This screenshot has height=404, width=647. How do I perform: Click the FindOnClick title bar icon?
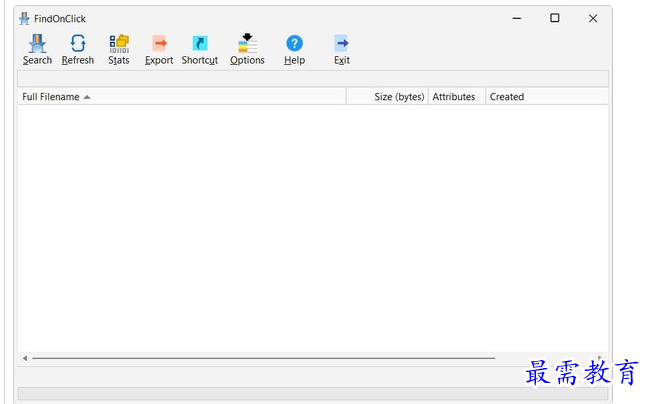(25, 19)
